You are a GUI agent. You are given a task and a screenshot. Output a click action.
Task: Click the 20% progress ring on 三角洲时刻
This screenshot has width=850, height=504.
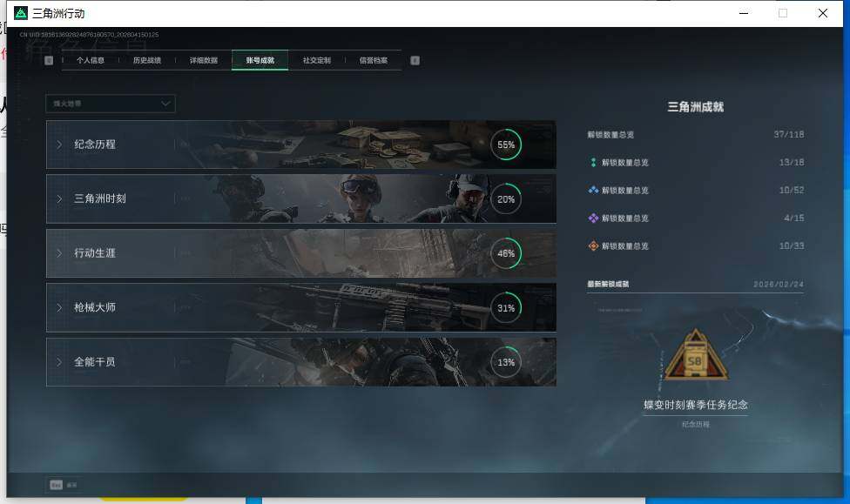pyautogui.click(x=506, y=198)
